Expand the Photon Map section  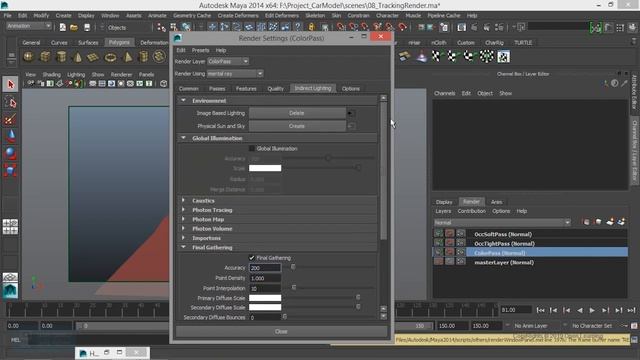pos(183,219)
